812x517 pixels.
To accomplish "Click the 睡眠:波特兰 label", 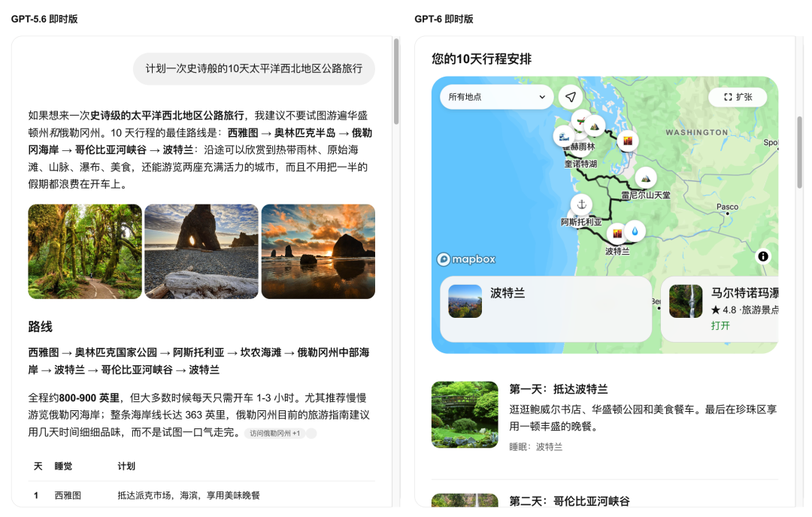I will click(x=535, y=446).
